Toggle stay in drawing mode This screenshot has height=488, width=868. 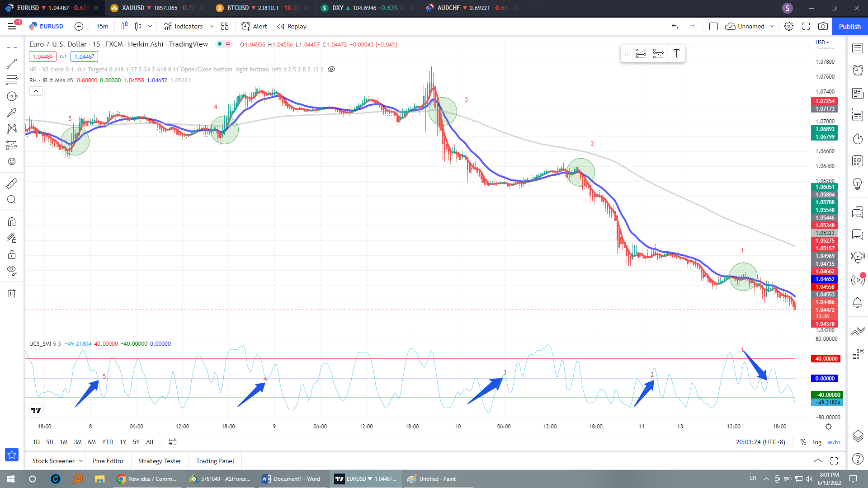(12, 238)
